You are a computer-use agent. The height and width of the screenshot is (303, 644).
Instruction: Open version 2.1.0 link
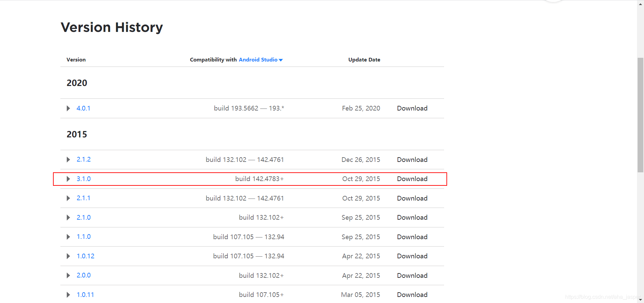(84, 217)
